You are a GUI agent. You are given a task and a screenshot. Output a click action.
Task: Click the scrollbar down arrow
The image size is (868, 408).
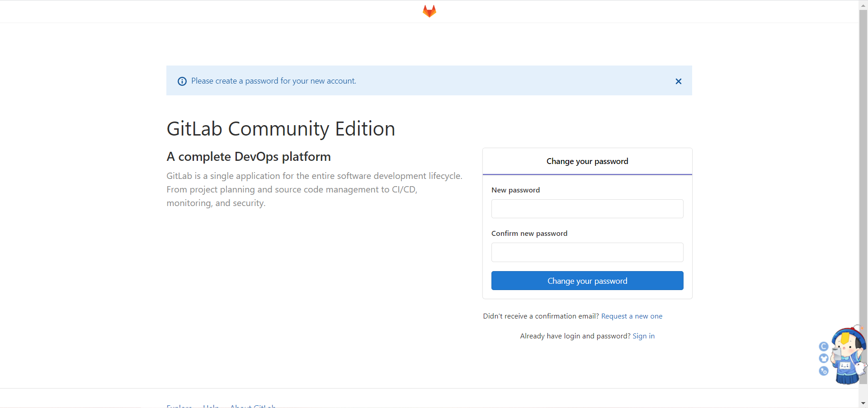[863, 403]
